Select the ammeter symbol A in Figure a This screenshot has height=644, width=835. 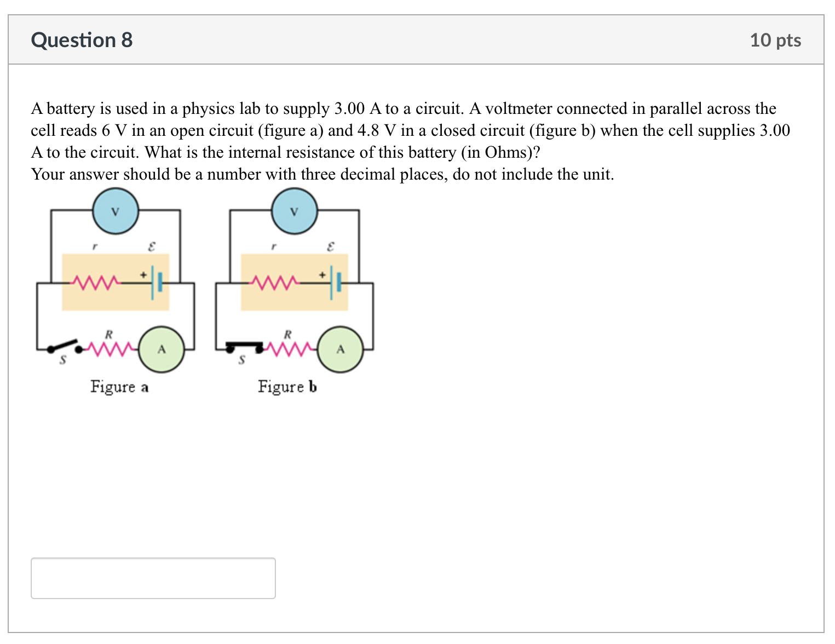pyautogui.click(x=162, y=348)
